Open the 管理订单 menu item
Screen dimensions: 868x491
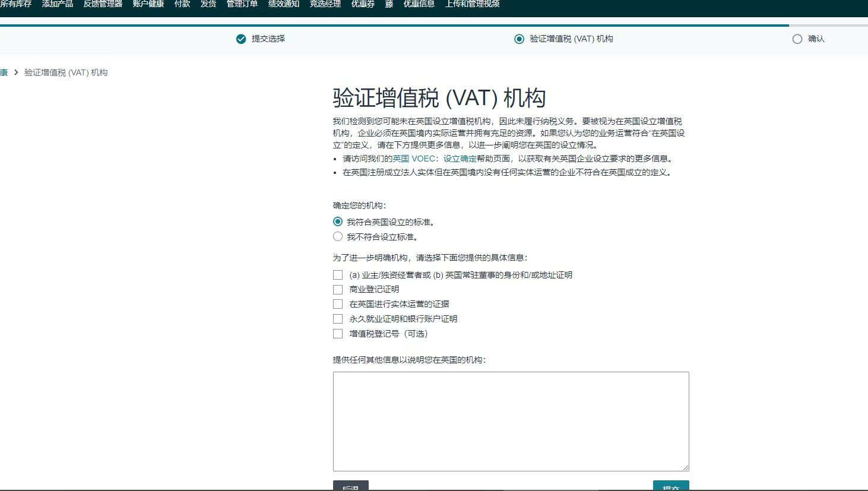tap(242, 4)
